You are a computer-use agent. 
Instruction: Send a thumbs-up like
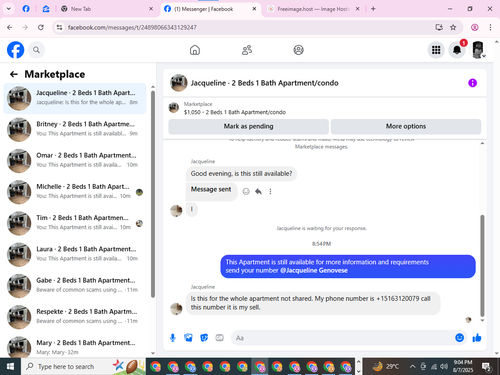477,338
